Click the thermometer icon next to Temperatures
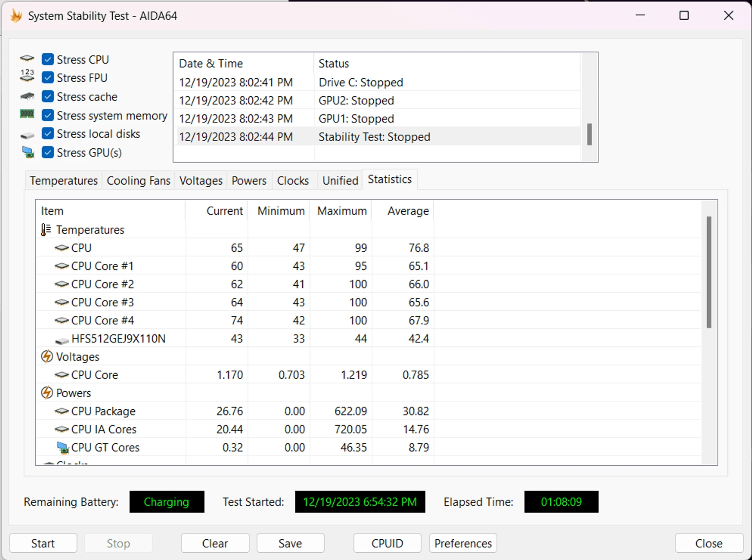Viewport: 752px width, 560px height. click(46, 230)
